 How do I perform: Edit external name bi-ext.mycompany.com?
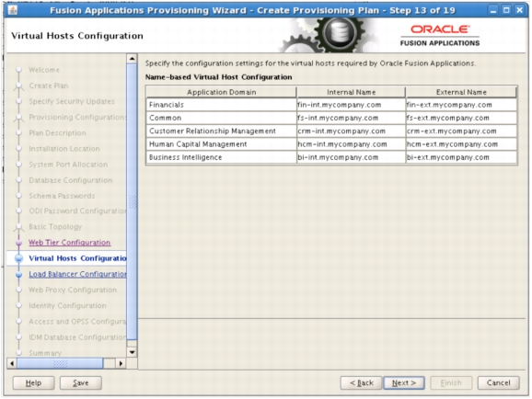point(461,157)
